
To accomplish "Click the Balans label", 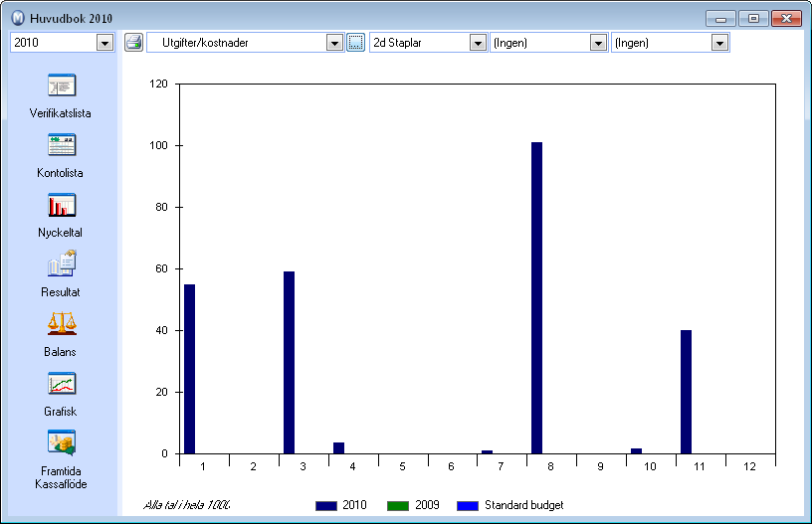I will click(60, 352).
